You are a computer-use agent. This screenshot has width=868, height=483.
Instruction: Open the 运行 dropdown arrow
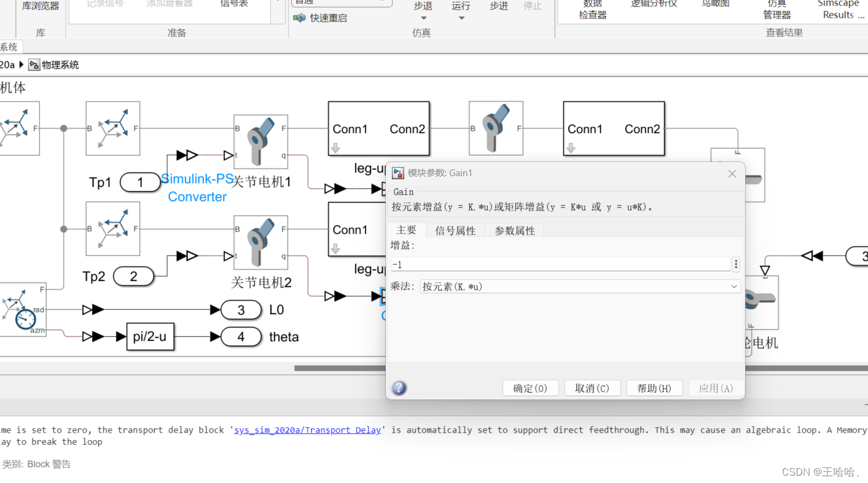(x=461, y=18)
